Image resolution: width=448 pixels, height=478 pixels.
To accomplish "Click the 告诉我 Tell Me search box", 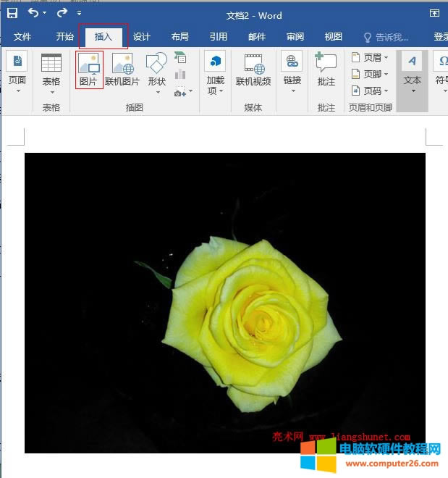I will [386, 37].
